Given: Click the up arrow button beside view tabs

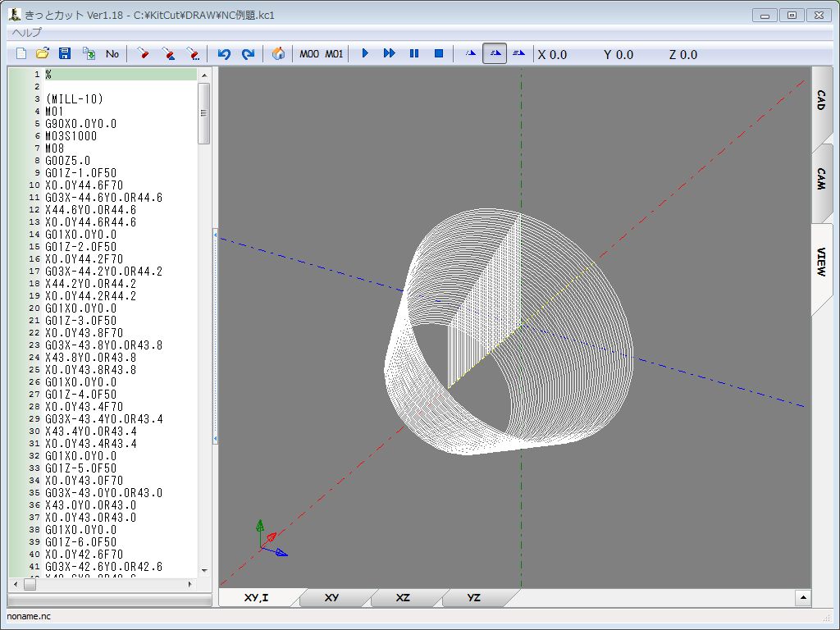Looking at the screenshot, I should (x=802, y=597).
